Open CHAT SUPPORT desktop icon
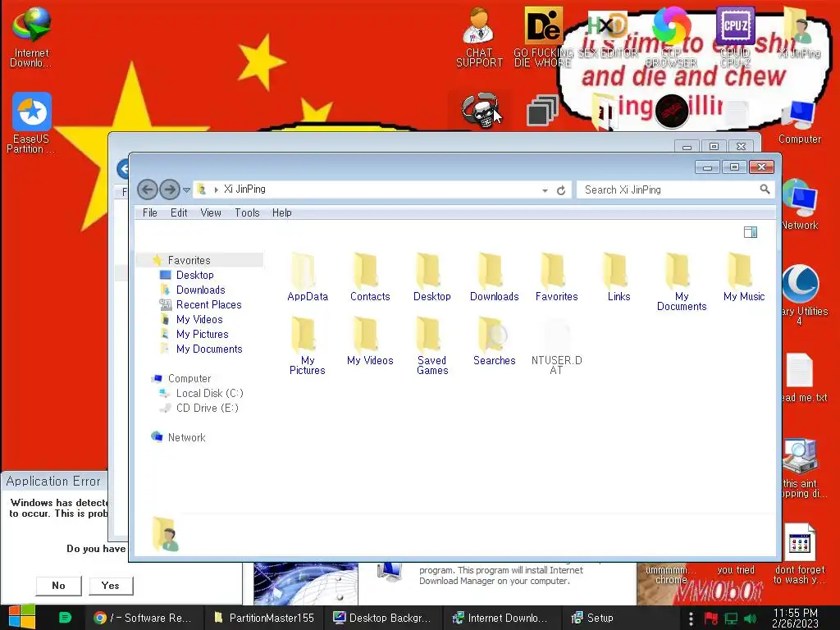This screenshot has width=840, height=630. coord(479,38)
